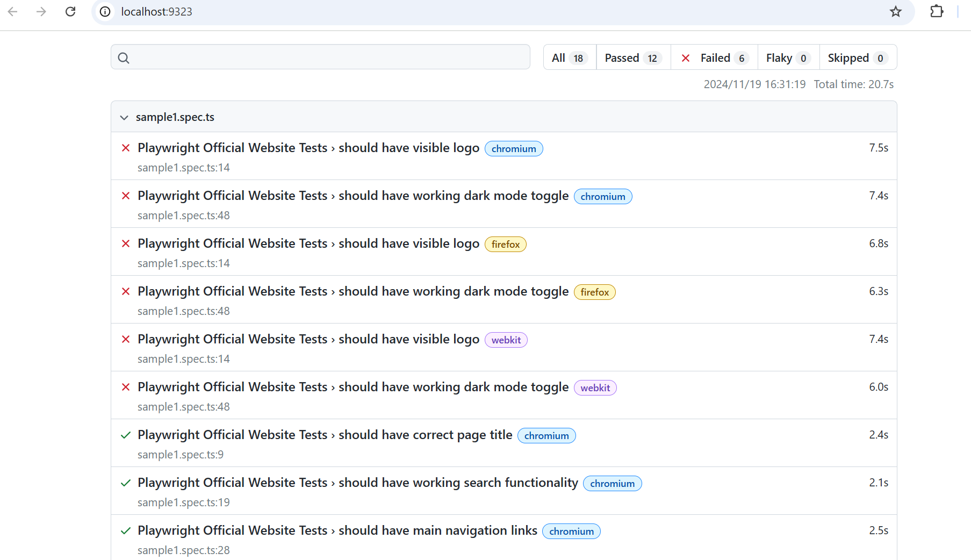Select the Skipped filter tab

coord(848,58)
